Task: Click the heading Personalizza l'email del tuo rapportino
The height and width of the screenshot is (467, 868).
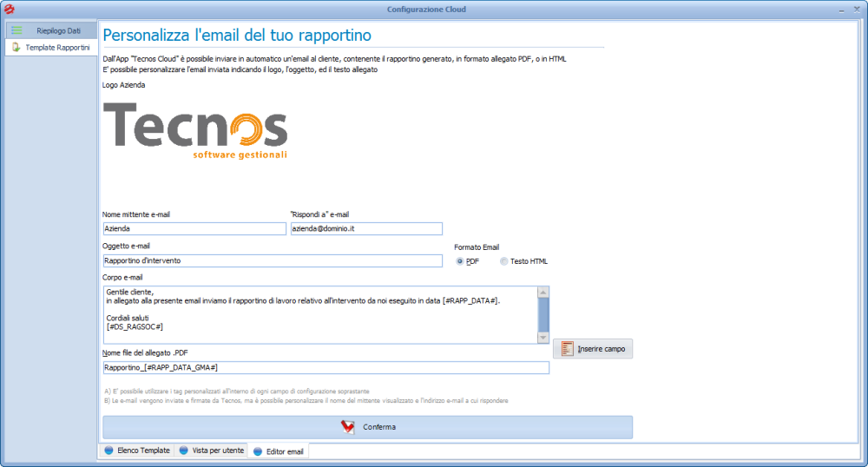Action: (237, 35)
